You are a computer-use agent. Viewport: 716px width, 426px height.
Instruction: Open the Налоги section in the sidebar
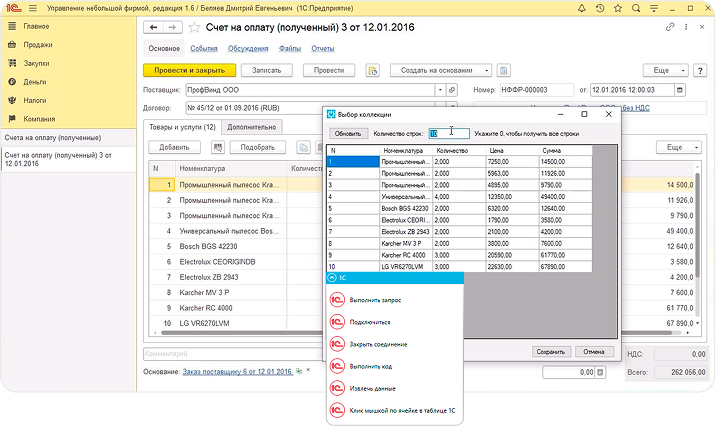[x=35, y=100]
